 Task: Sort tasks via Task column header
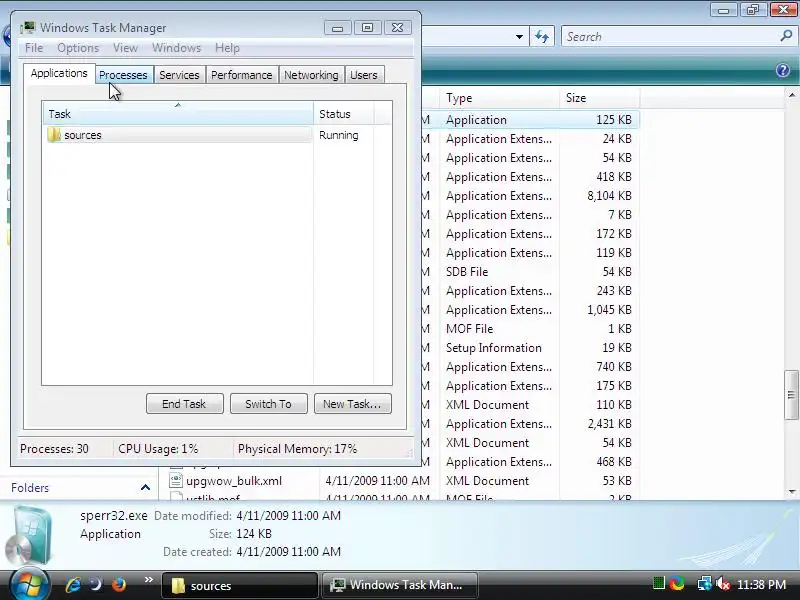tap(178, 114)
